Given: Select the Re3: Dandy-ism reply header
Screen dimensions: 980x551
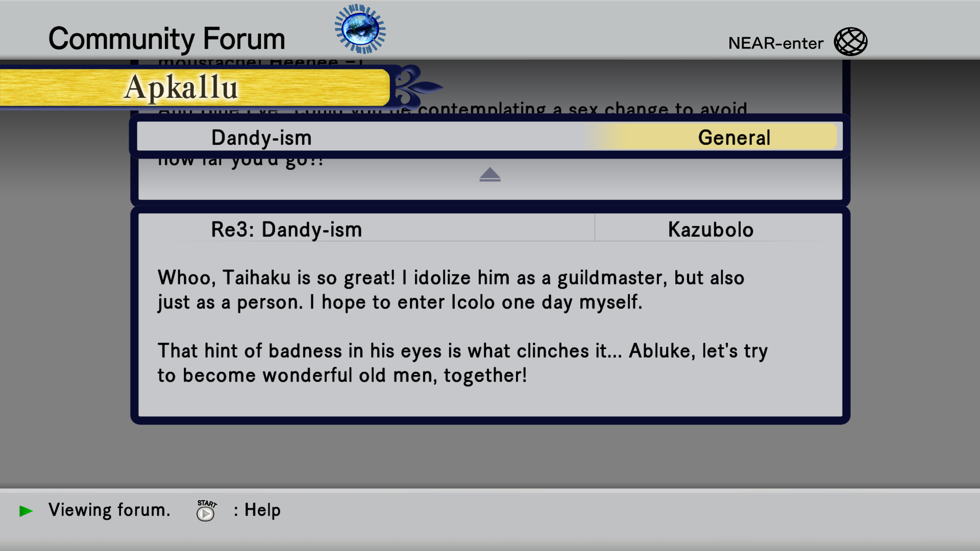Looking at the screenshot, I should 286,230.
